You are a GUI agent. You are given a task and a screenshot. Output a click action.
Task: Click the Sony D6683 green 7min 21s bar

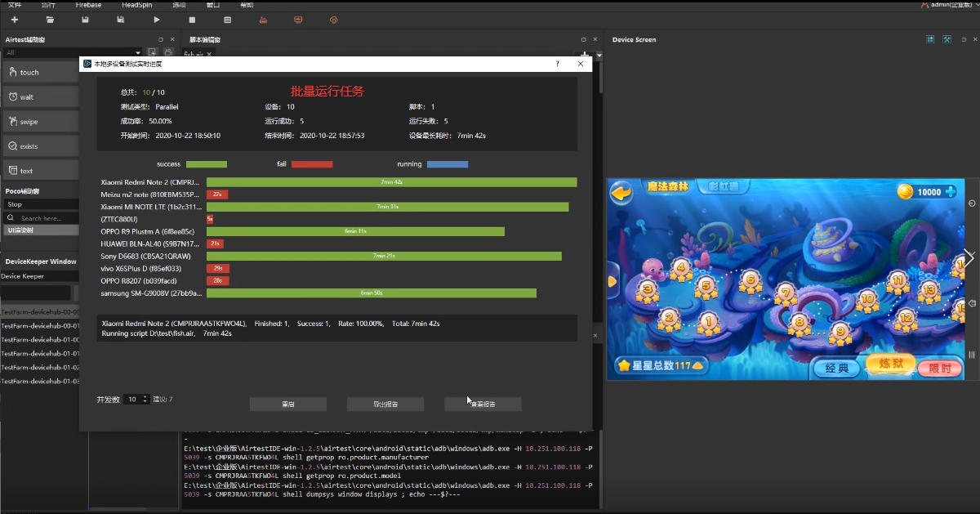384,256
